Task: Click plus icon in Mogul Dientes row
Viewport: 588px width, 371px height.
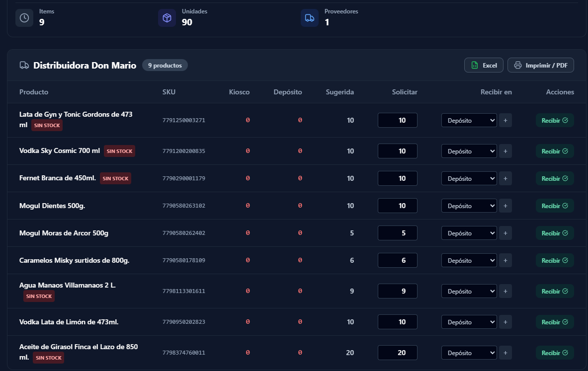Action: [x=505, y=206]
